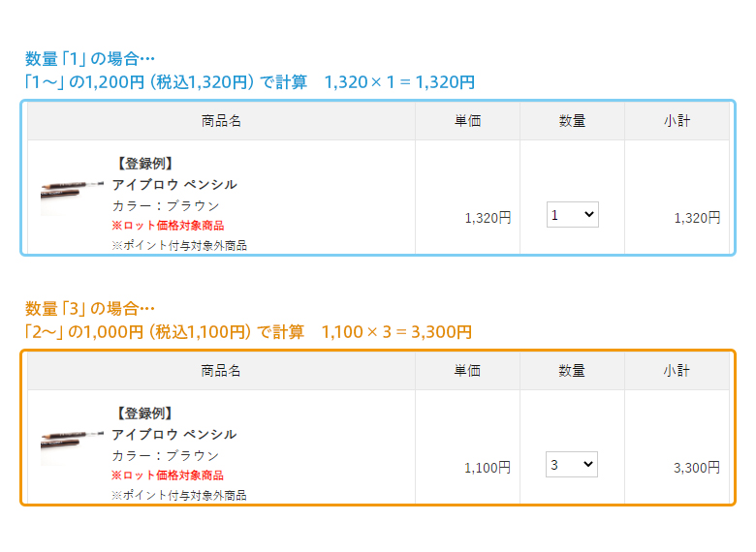Click red ロット価格対象商品 text in blue-bordered table
756x552 pixels.
pyautogui.click(x=168, y=225)
